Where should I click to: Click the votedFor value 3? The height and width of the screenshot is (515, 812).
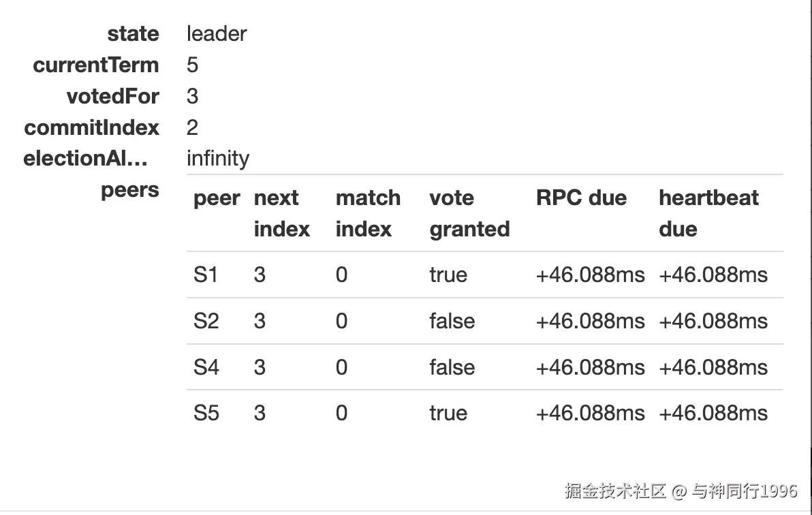192,96
